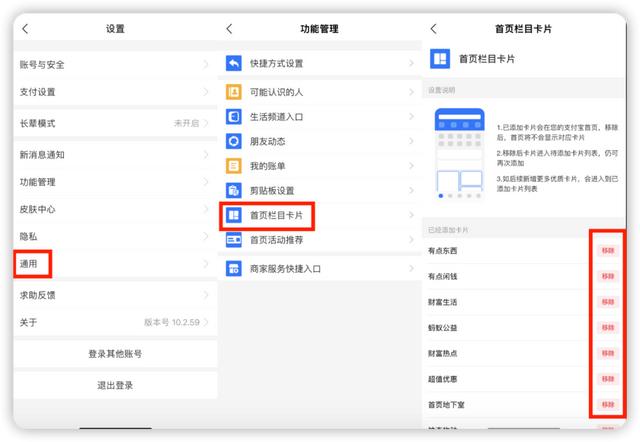Image resolution: width=640 pixels, height=442 pixels.
Task: Go back from the 首页栏目卡片 screen
Action: [433, 29]
